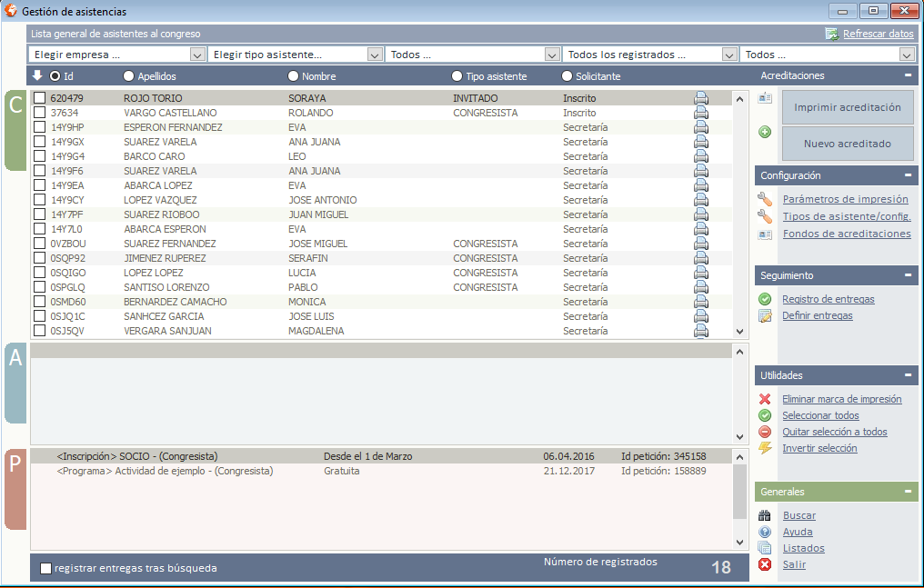The width and height of the screenshot is (924, 588).
Task: Collapse the Configuración panel section
Action: click(x=907, y=175)
